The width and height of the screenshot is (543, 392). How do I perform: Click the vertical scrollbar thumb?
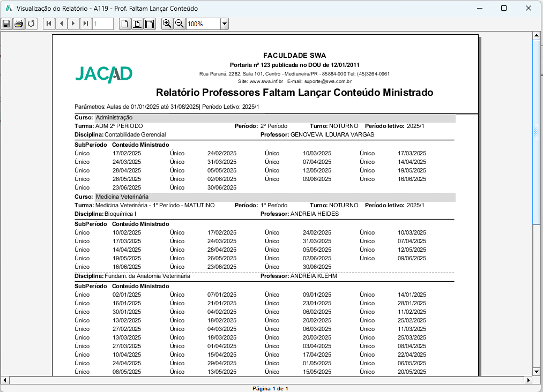coord(537,132)
